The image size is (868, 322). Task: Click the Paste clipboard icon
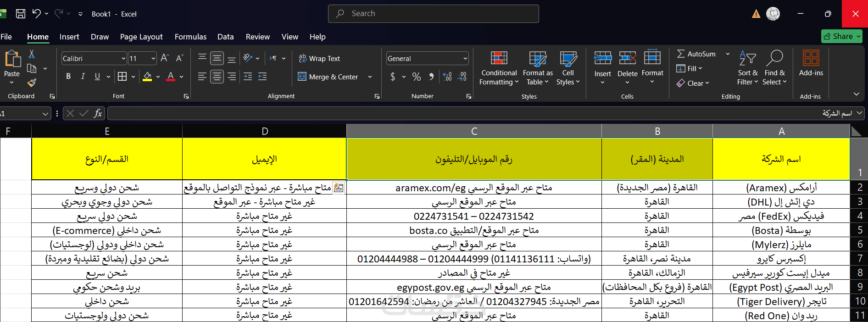[x=12, y=60]
